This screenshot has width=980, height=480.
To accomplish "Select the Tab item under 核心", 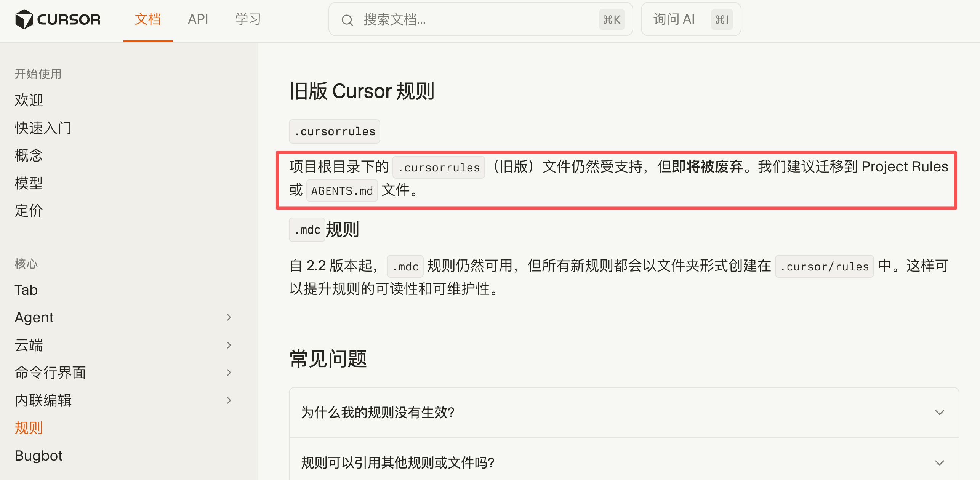I will (x=26, y=290).
